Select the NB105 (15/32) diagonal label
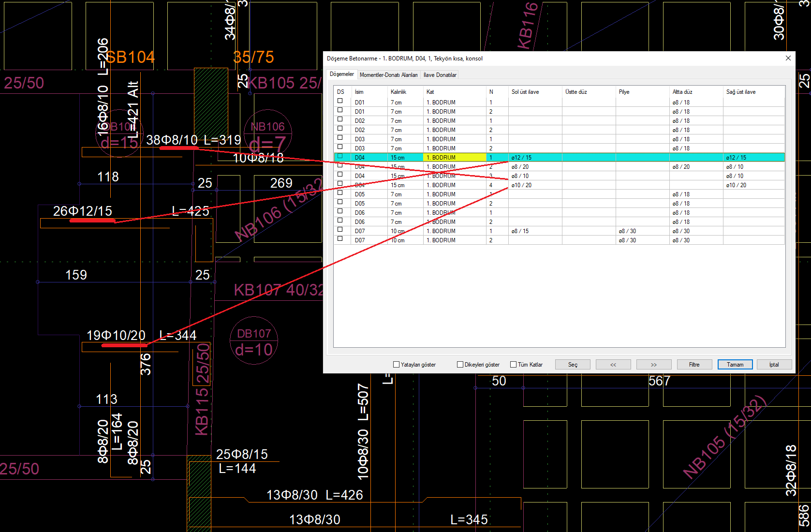Image resolution: width=811 pixels, height=532 pixels. pyautogui.click(x=724, y=437)
